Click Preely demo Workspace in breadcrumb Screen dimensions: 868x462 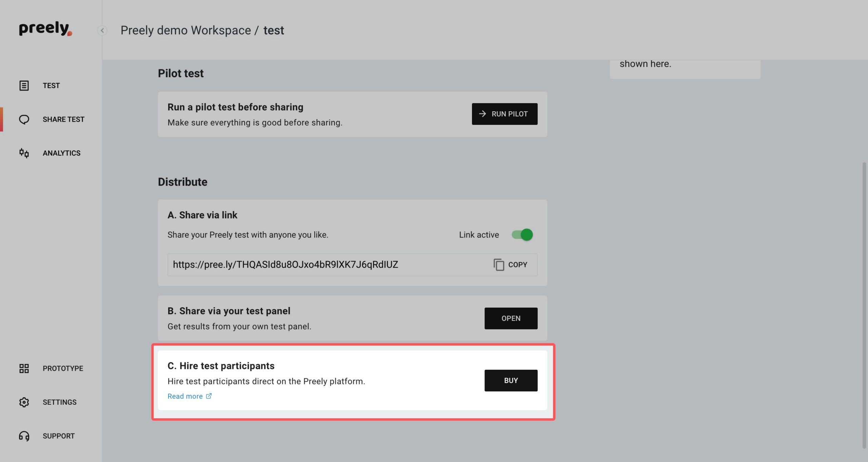(186, 30)
